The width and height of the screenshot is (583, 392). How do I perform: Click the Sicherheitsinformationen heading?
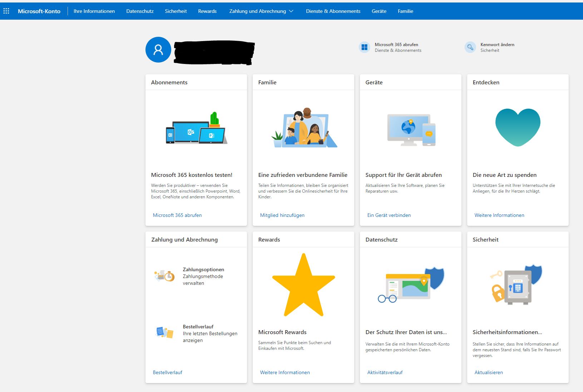click(507, 332)
